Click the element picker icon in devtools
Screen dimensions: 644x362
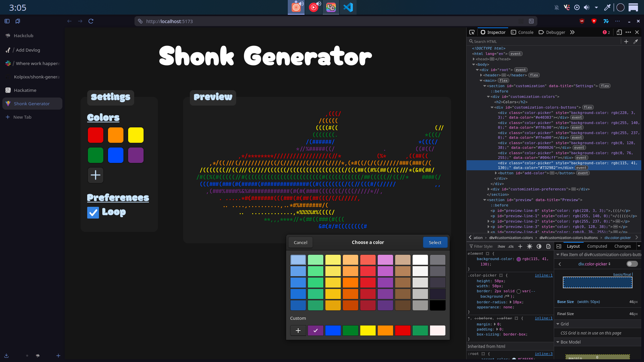[472, 32]
